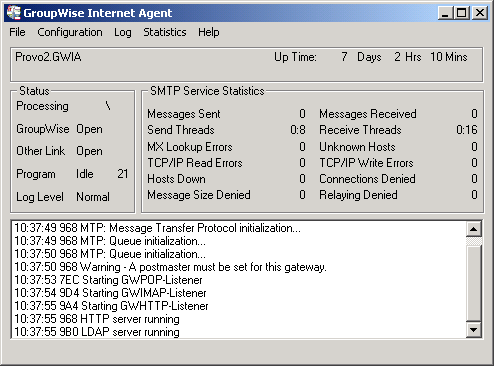494x366 pixels.
Task: Click the log scrollbar up arrow
Action: pyautogui.click(x=473, y=229)
